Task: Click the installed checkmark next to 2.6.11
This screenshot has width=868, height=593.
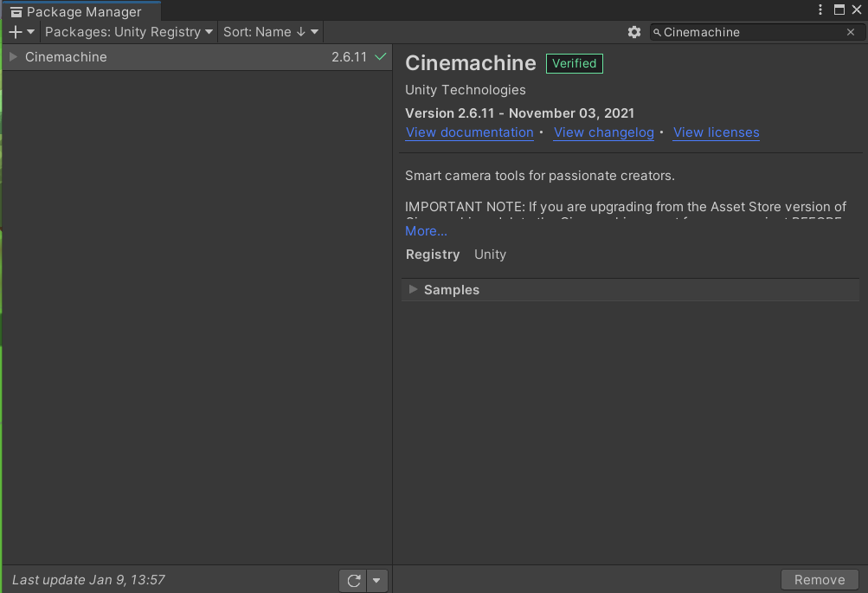Action: 380,56
